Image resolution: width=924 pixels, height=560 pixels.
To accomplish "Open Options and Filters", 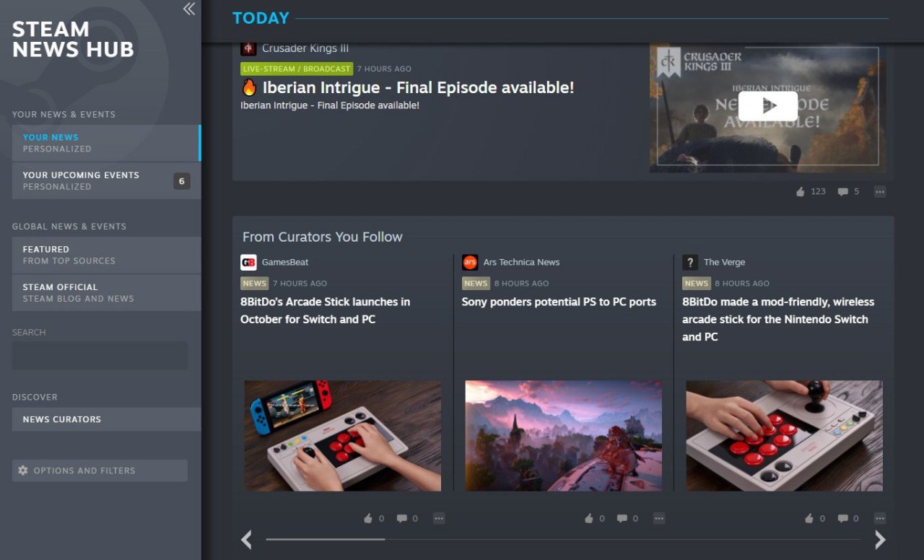I will pos(100,471).
